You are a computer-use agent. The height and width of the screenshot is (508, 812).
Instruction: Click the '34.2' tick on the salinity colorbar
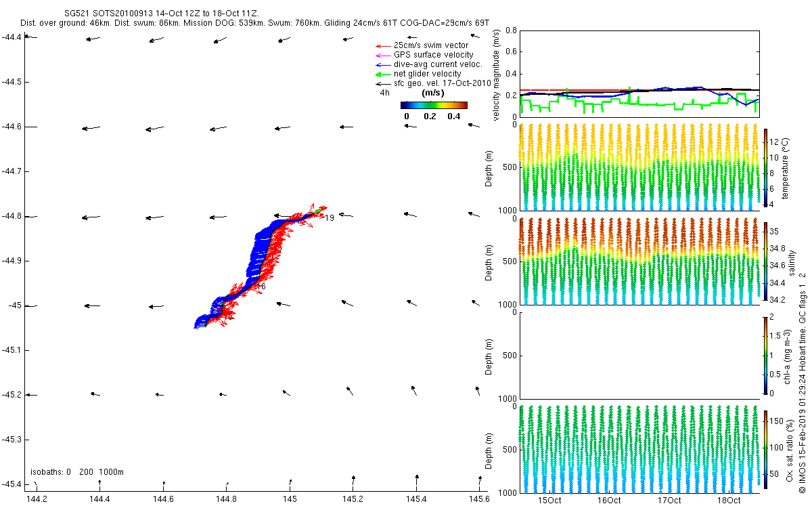tap(778, 300)
